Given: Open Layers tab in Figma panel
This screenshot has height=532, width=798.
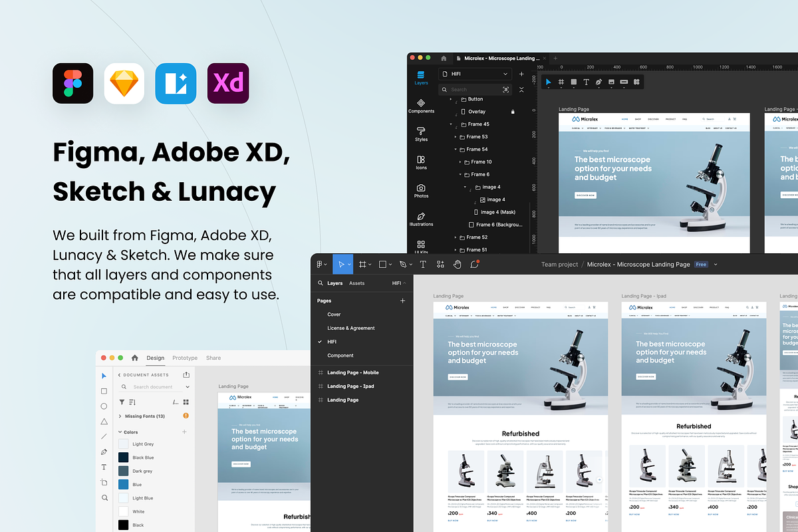Looking at the screenshot, I should point(335,283).
